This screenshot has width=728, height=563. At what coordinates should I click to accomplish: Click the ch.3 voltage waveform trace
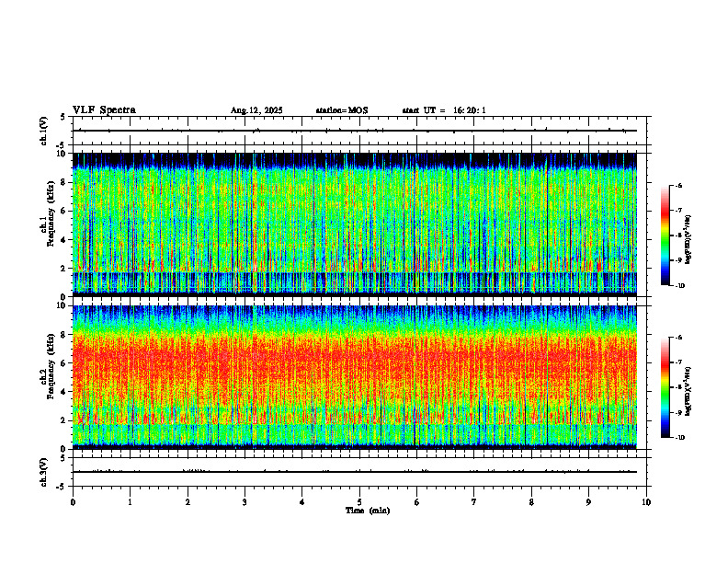point(355,472)
